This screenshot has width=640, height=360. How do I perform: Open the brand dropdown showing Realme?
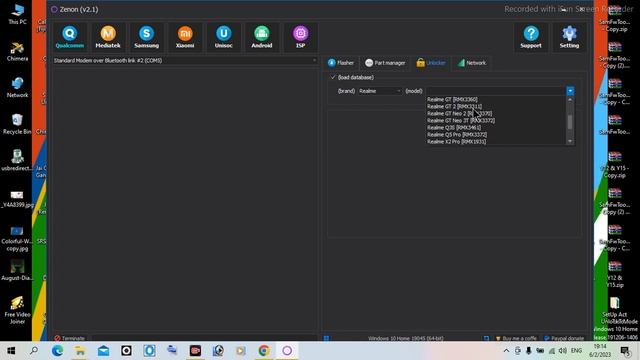pyautogui.click(x=380, y=91)
